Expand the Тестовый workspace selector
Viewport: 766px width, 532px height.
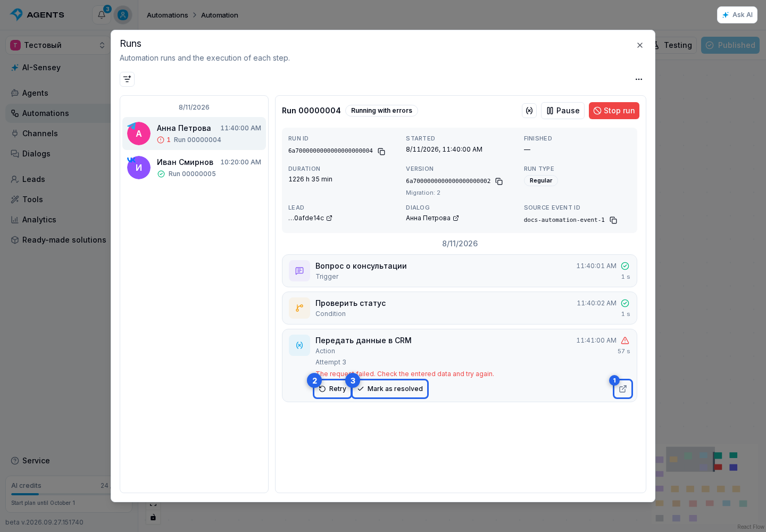tap(58, 45)
